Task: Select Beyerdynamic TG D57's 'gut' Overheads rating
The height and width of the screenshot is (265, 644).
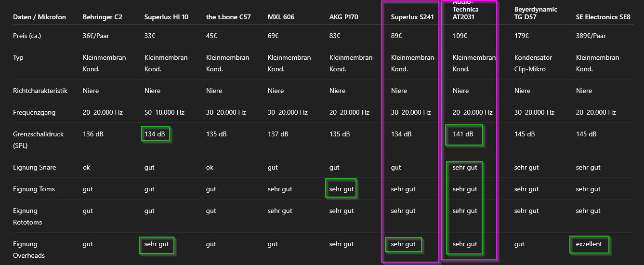Action: pyautogui.click(x=519, y=244)
